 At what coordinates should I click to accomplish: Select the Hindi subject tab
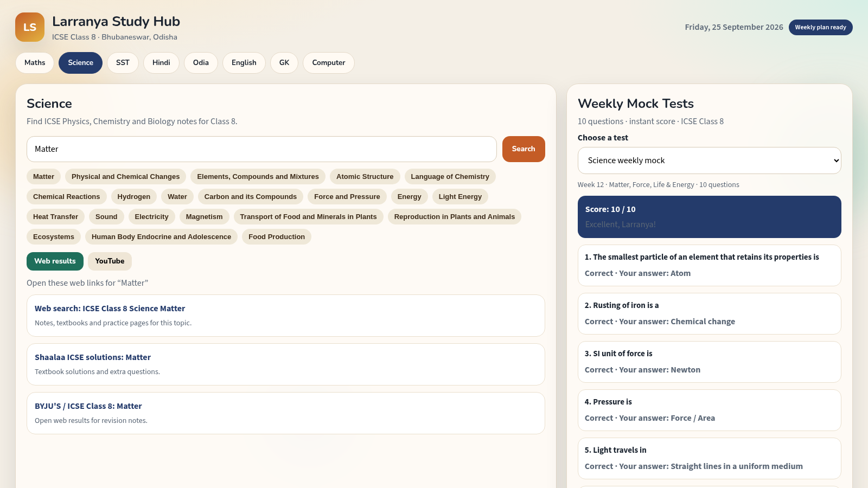(x=161, y=63)
